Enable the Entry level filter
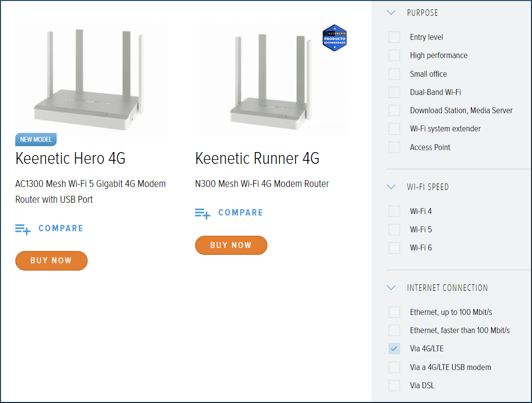 pos(394,37)
